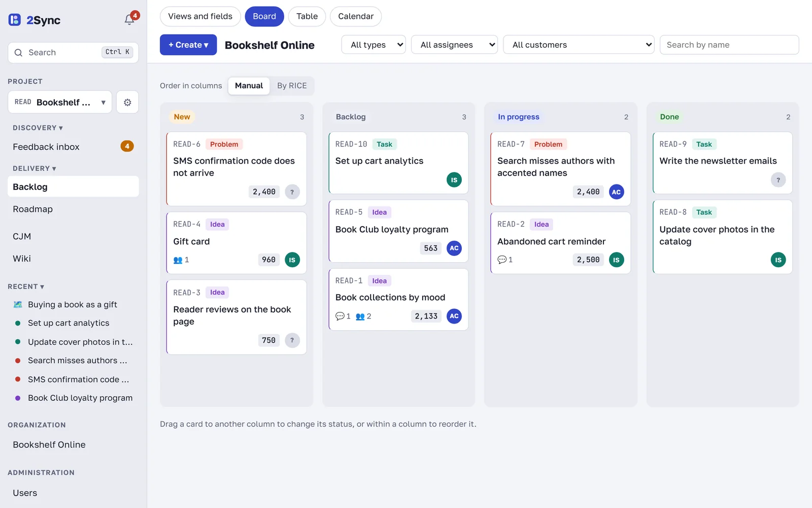812x508 pixels.
Task: Click the map icon beside Buying a book as a gift
Action: [18, 305]
